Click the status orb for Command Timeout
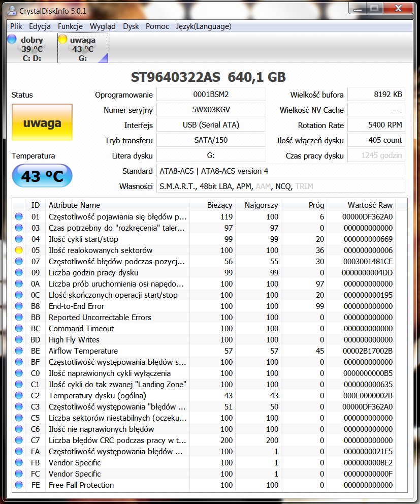Image resolution: width=420 pixels, height=504 pixels. click(x=19, y=329)
